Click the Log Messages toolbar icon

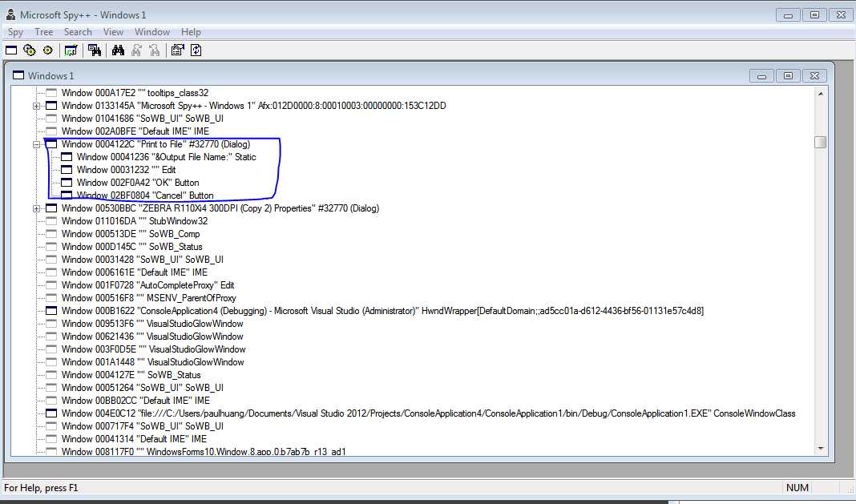(x=71, y=50)
